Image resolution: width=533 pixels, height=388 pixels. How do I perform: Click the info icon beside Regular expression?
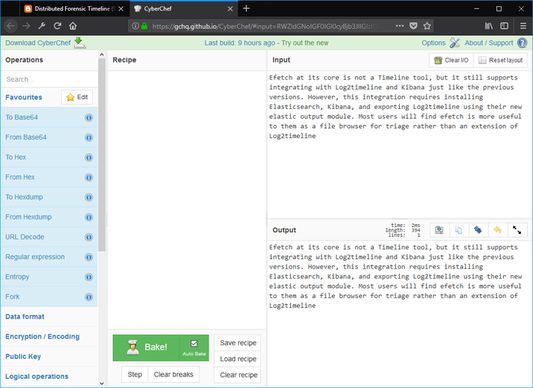coord(89,257)
